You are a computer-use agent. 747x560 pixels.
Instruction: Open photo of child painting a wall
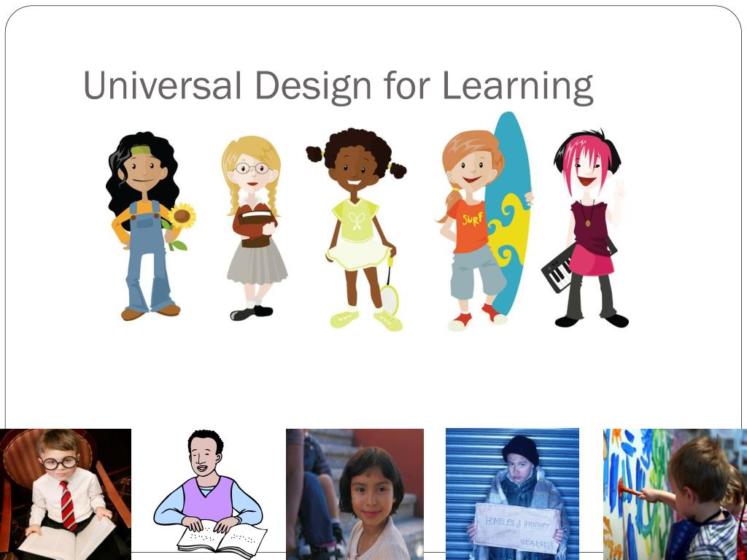pyautogui.click(x=675, y=494)
